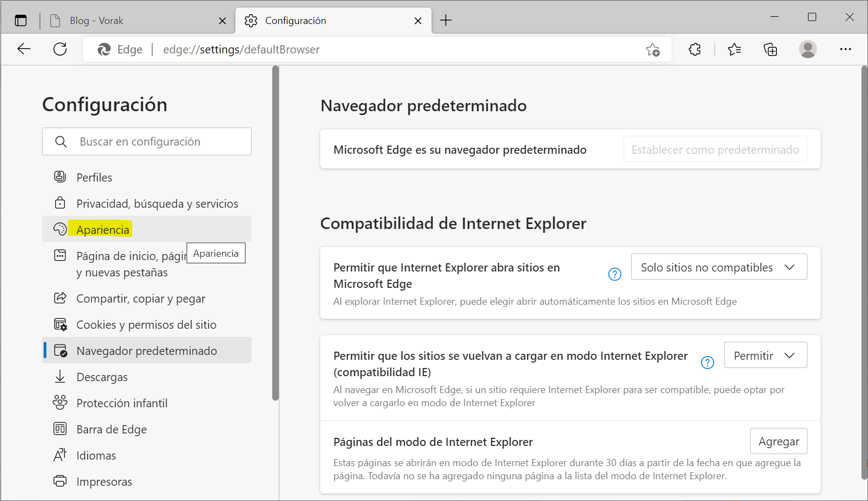Image resolution: width=868 pixels, height=501 pixels.
Task: Open the Settings and more ellipsis menu
Action: (x=846, y=50)
